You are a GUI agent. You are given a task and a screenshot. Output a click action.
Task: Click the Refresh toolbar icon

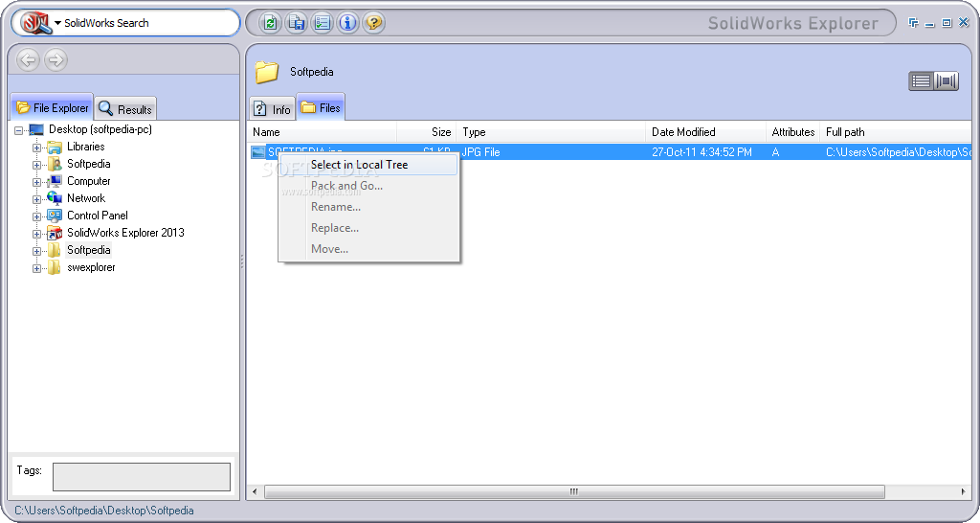(x=270, y=23)
